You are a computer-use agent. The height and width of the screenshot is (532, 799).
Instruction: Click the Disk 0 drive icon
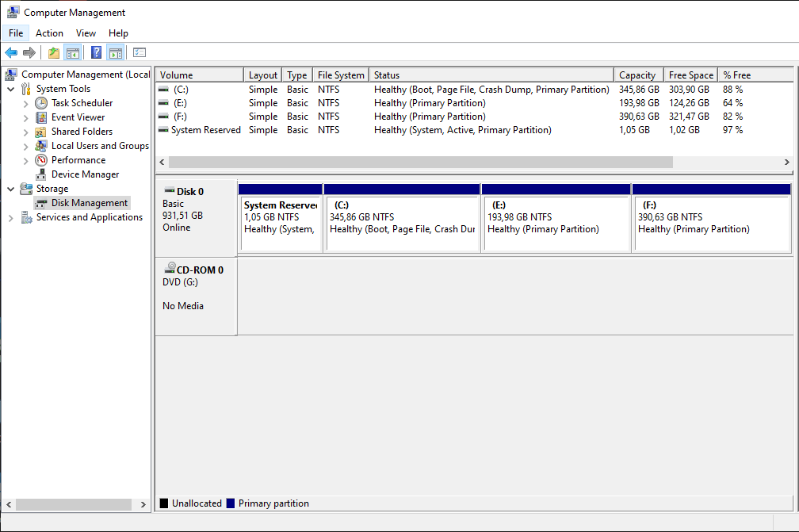[170, 190]
